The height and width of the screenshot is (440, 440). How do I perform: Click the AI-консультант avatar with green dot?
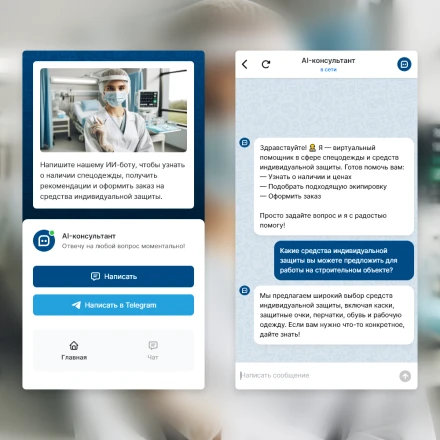click(44, 240)
